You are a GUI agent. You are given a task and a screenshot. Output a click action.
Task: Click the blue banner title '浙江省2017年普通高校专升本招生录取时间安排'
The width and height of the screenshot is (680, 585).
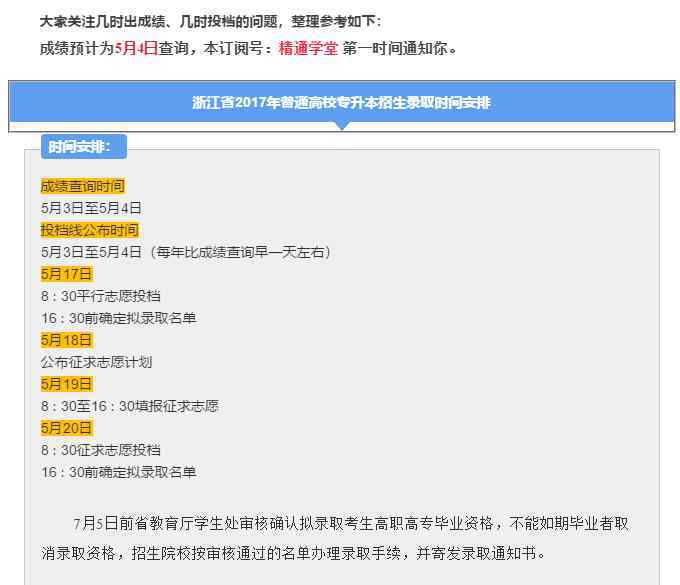click(341, 103)
